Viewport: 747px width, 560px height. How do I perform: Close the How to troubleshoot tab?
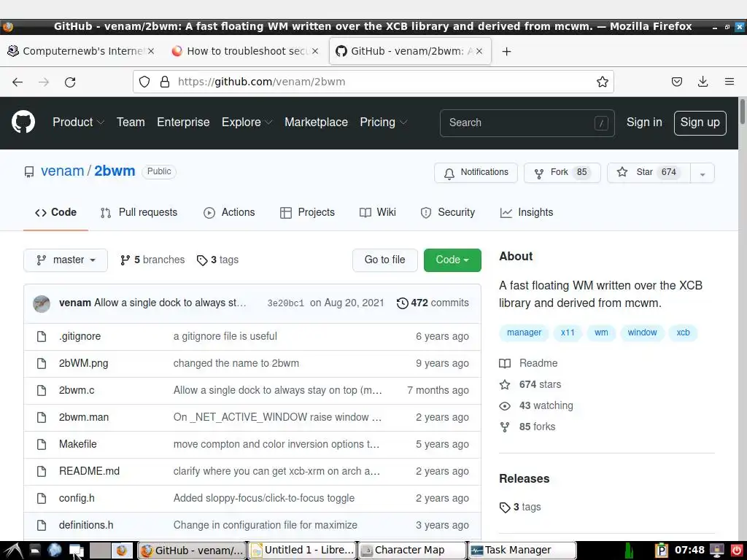(315, 51)
